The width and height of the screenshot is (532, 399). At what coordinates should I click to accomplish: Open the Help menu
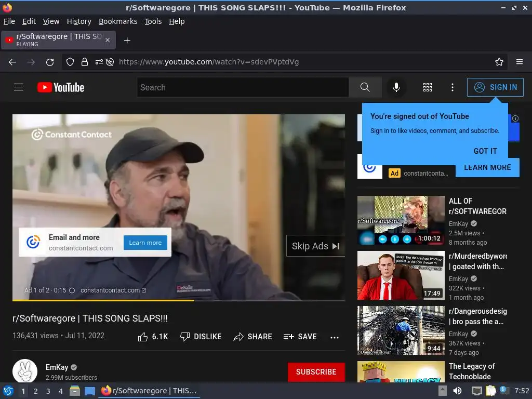point(177,21)
